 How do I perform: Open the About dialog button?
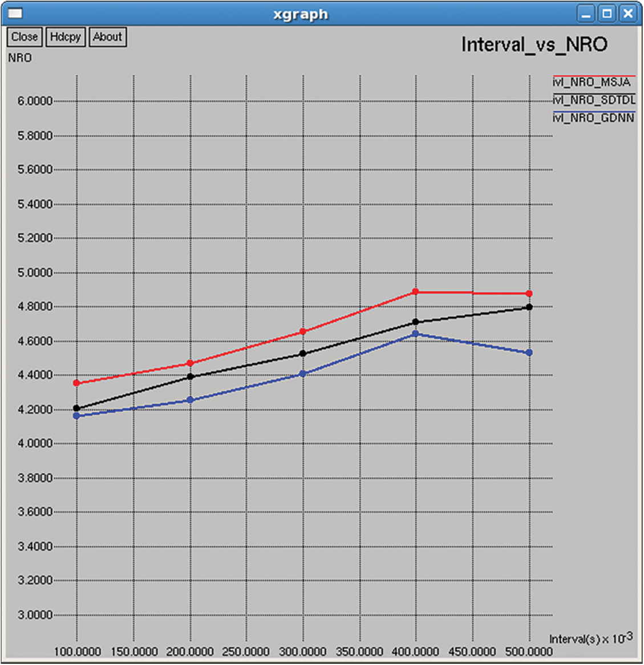click(107, 37)
